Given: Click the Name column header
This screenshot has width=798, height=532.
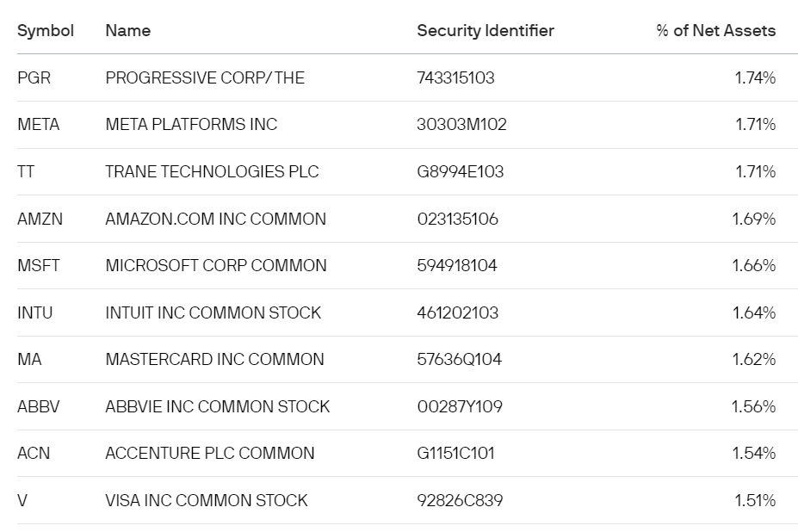Looking at the screenshot, I should (127, 30).
